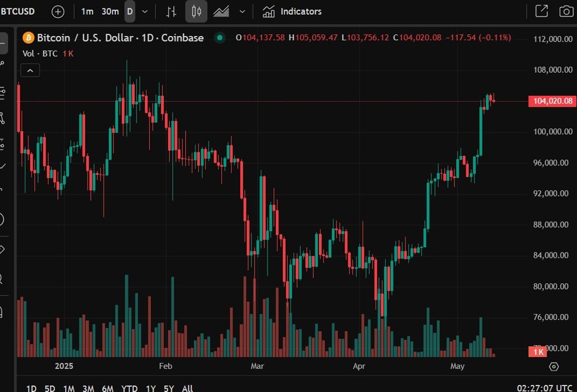Switch to the 1Y range tab
Viewport: 577px width, 392px height.
pos(150,388)
